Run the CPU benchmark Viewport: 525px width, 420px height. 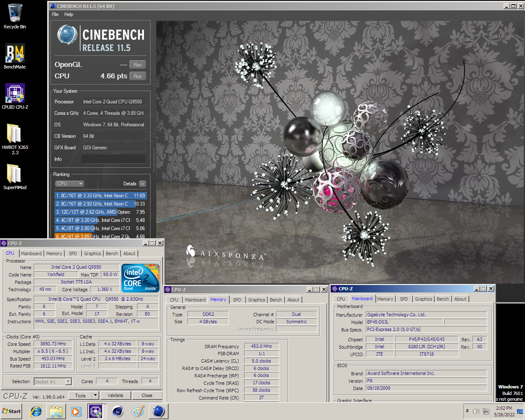click(138, 76)
